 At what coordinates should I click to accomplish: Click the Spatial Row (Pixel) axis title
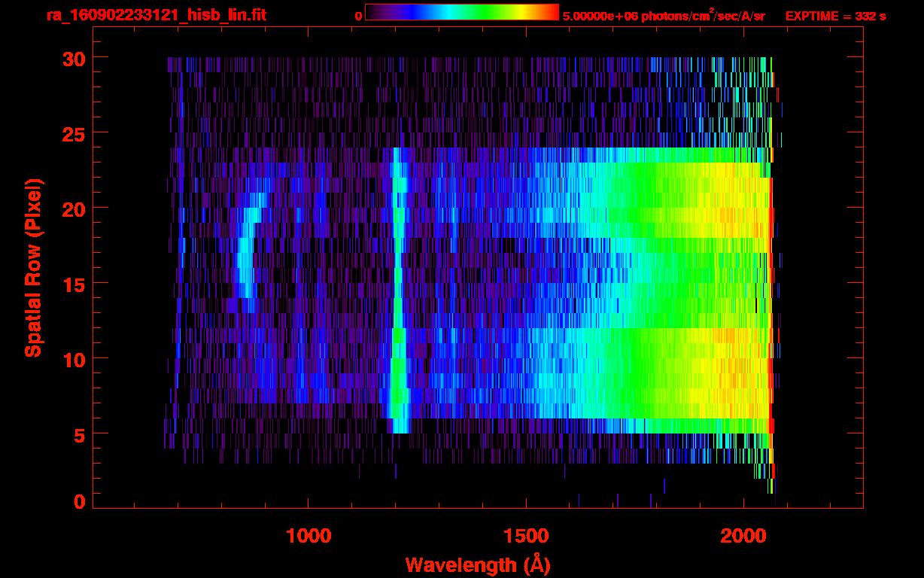[x=33, y=267]
